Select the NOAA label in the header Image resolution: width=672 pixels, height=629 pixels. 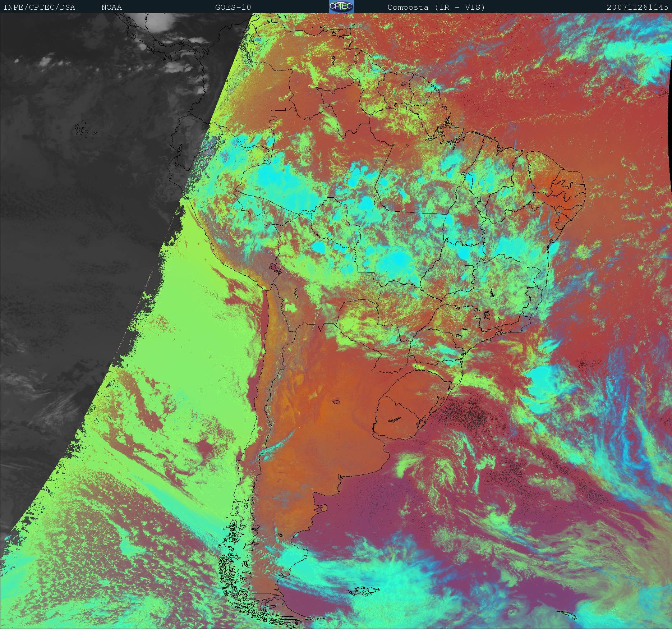(x=111, y=7)
